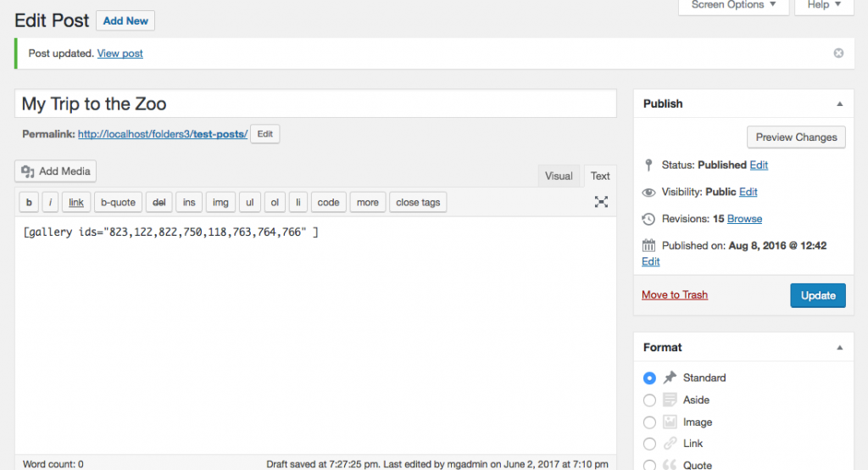
Task: Insert a hyperlink with link button
Action: click(x=75, y=202)
